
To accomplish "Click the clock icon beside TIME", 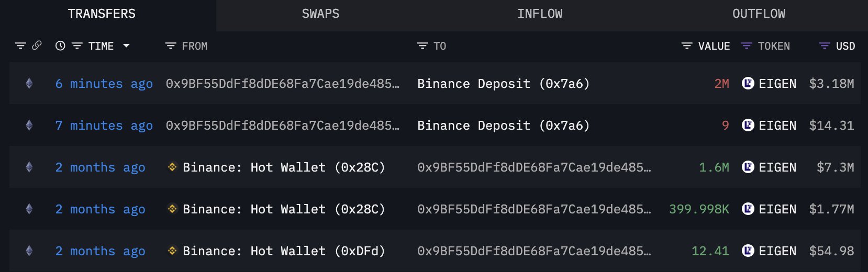I will tap(60, 46).
